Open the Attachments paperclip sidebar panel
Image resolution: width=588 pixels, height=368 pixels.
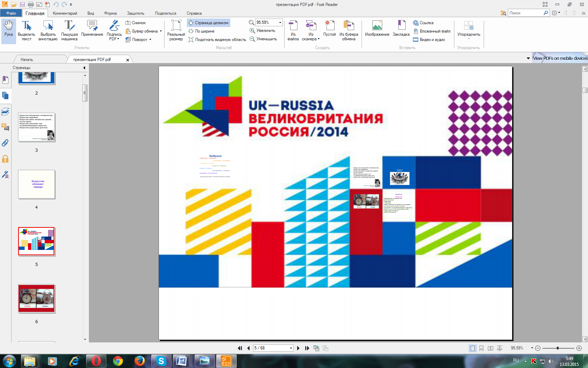point(5,143)
